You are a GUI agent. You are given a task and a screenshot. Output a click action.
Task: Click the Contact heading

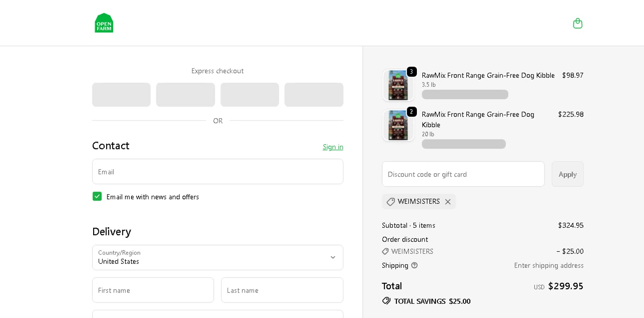pos(111,145)
